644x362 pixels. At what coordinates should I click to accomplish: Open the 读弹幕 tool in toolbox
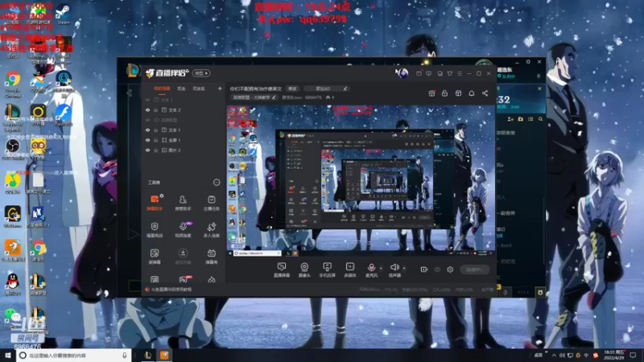155,256
